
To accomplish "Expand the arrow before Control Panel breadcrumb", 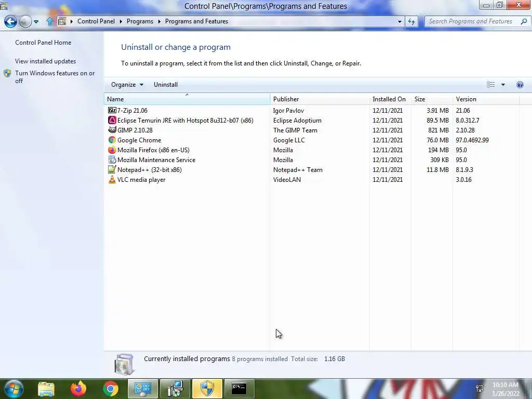I will [72, 21].
